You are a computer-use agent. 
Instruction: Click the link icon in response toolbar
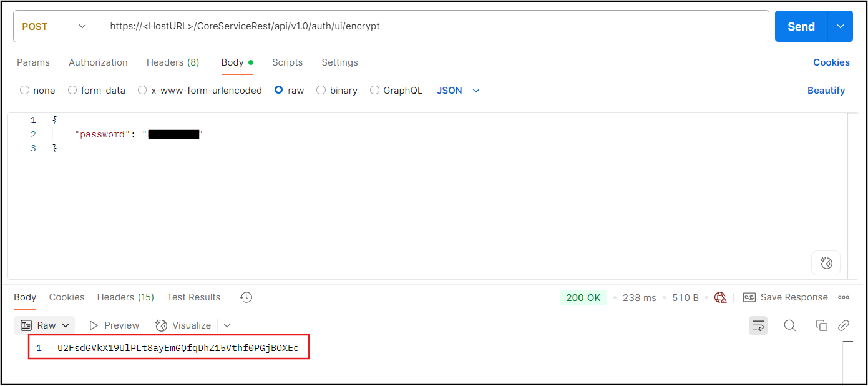click(x=844, y=325)
